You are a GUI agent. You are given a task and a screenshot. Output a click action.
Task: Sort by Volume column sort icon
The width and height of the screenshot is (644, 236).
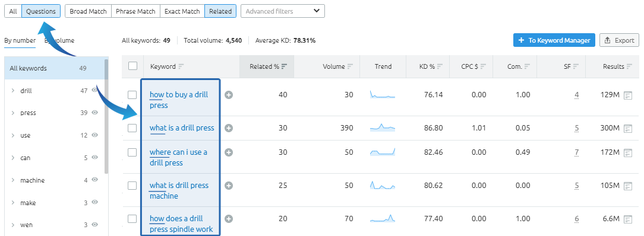[350, 66]
